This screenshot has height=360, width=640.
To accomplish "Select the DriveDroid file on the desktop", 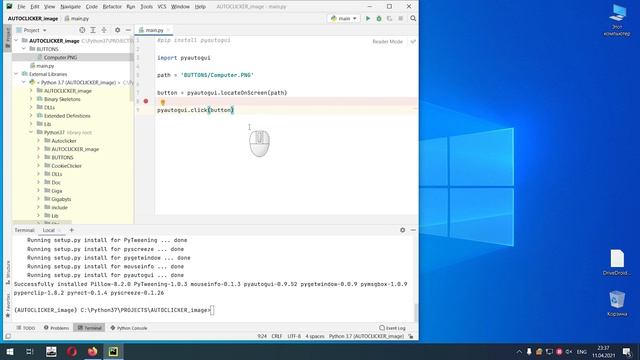I will [617, 262].
